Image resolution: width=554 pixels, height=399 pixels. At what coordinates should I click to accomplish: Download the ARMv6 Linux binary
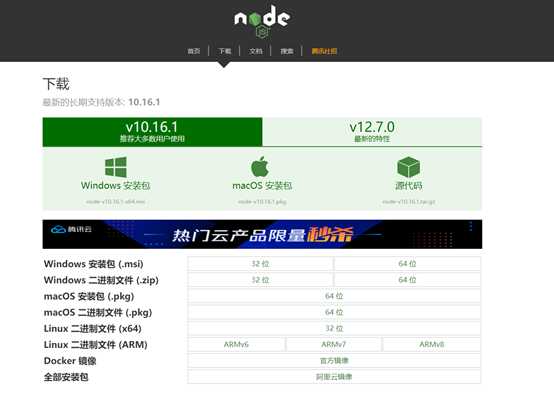tap(236, 345)
